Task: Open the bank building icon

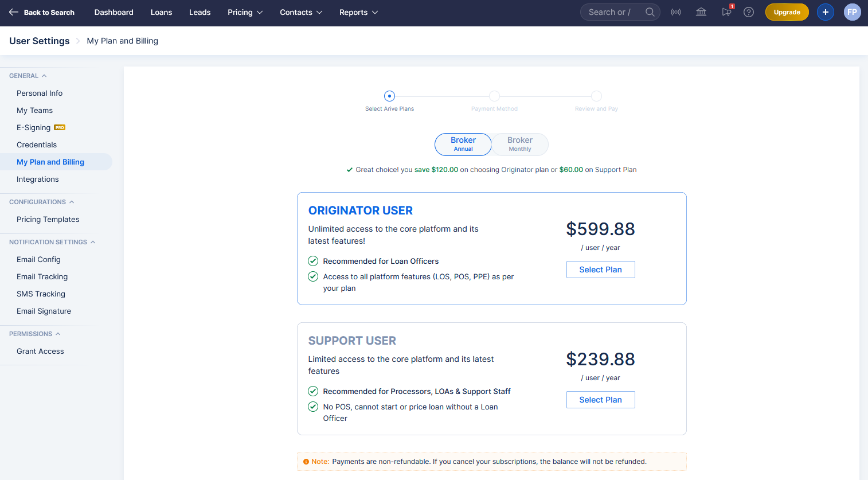Action: pyautogui.click(x=701, y=12)
